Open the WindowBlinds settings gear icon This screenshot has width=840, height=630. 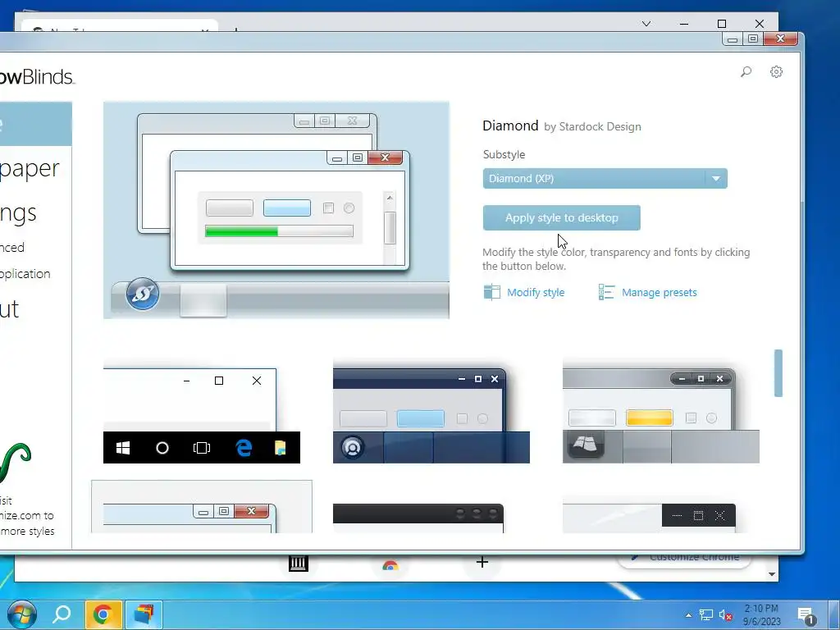pyautogui.click(x=776, y=72)
